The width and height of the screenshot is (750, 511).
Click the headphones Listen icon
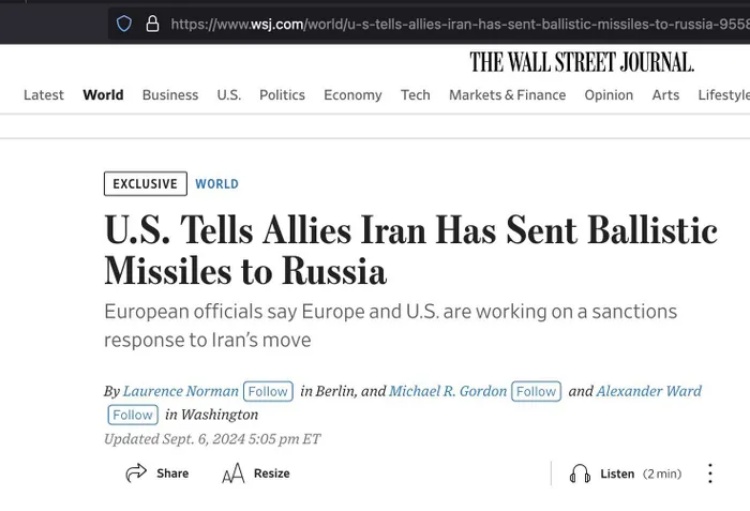click(580, 474)
